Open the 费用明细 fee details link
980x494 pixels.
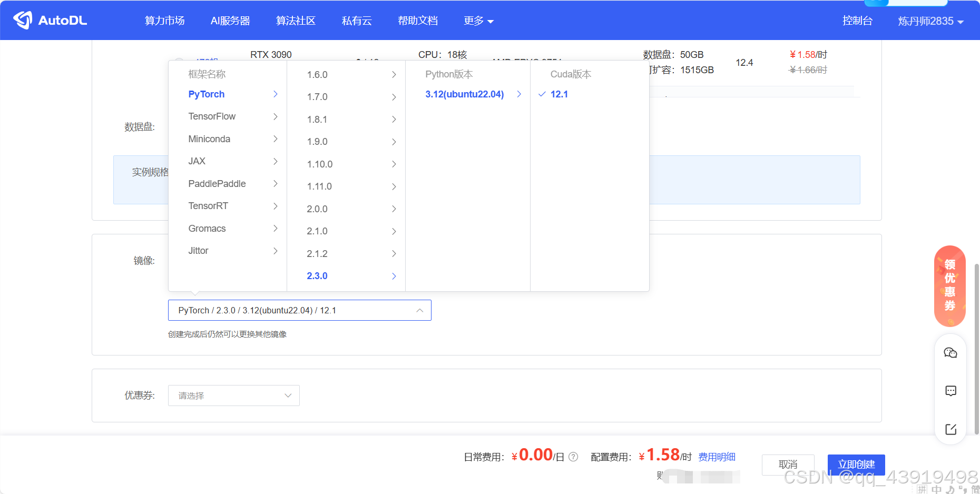(x=717, y=457)
